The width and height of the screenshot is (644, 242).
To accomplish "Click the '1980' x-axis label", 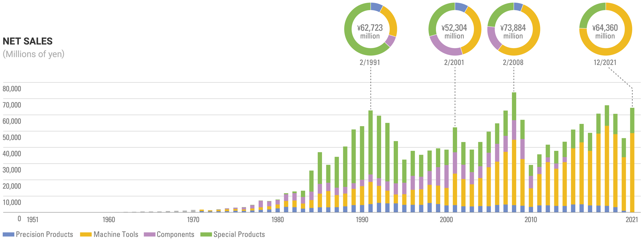I will click(278, 220).
